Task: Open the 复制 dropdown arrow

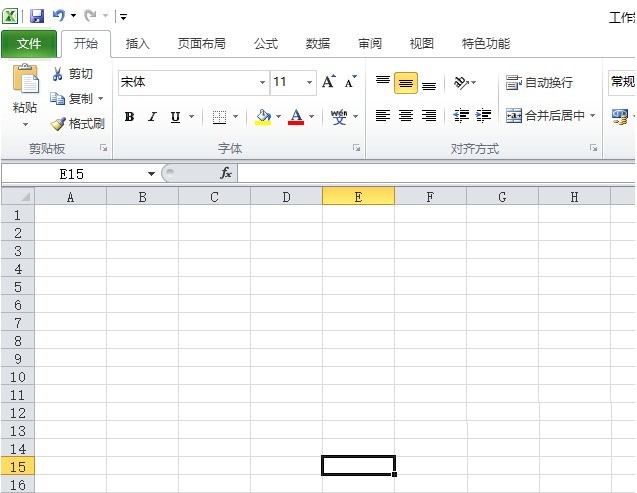Action: 100,99
